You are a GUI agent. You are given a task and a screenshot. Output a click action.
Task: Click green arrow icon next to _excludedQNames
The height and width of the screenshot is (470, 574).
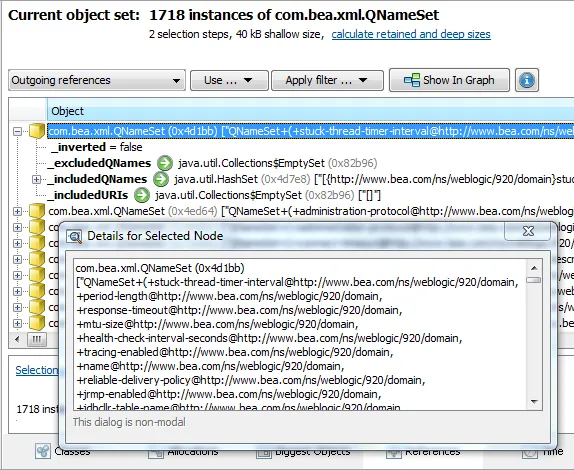pyautogui.click(x=165, y=163)
